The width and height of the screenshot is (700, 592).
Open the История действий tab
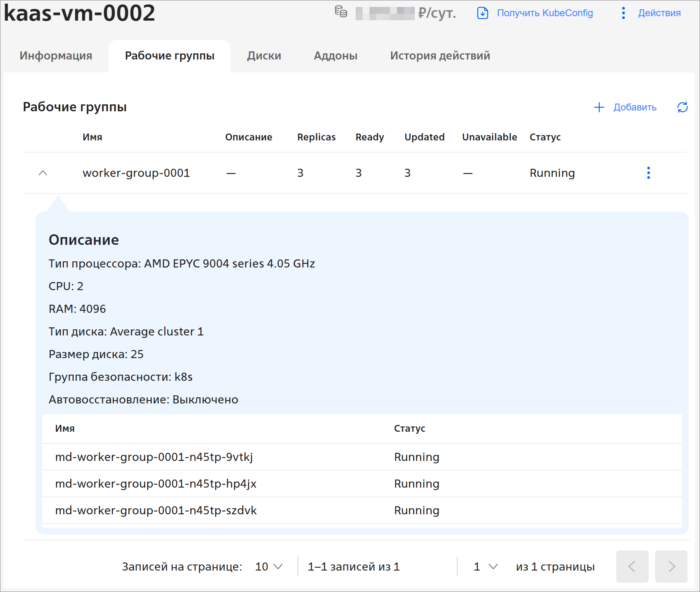(x=440, y=55)
